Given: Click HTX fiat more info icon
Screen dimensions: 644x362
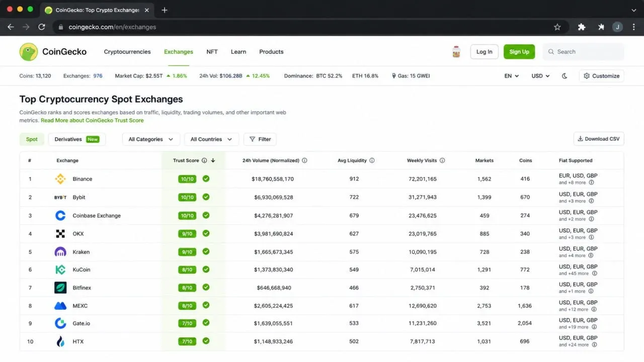Looking at the screenshot, I should point(594,345).
